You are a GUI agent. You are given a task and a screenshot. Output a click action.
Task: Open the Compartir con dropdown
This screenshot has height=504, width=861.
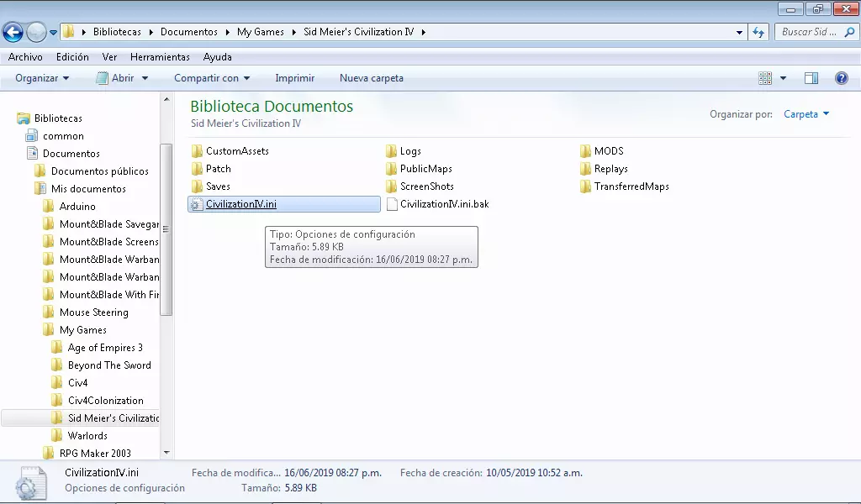tap(212, 78)
